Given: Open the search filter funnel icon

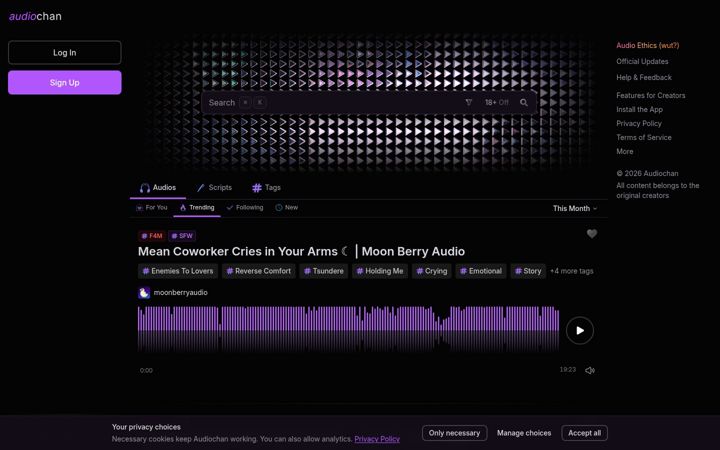Looking at the screenshot, I should click(469, 102).
